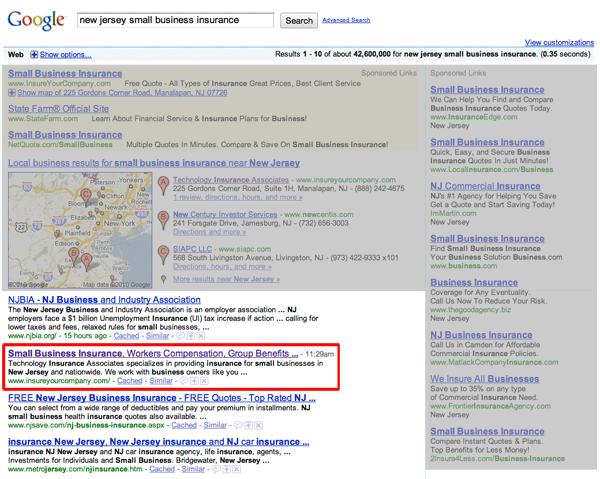The width and height of the screenshot is (600, 479).
Task: Remove the njsave.com result with the X icon
Action: point(259,425)
